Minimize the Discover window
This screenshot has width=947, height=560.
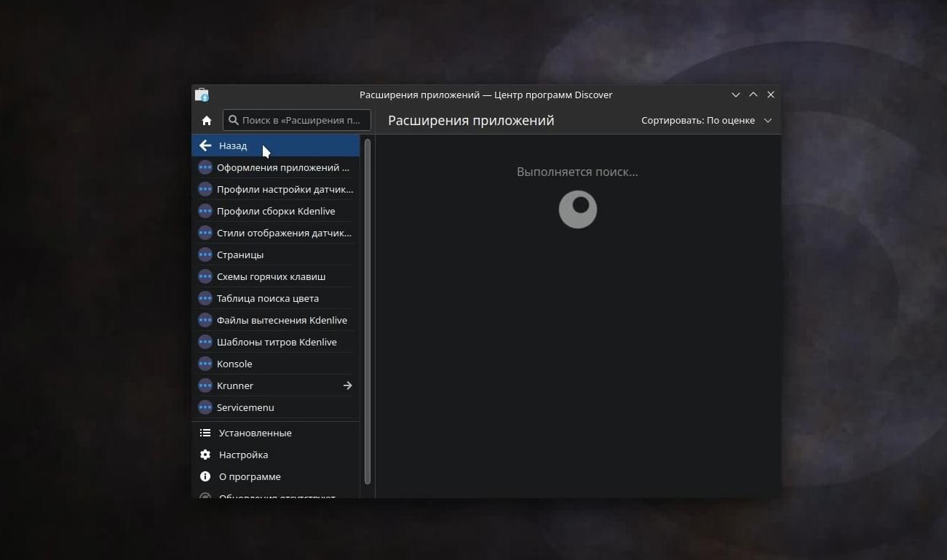pos(736,95)
